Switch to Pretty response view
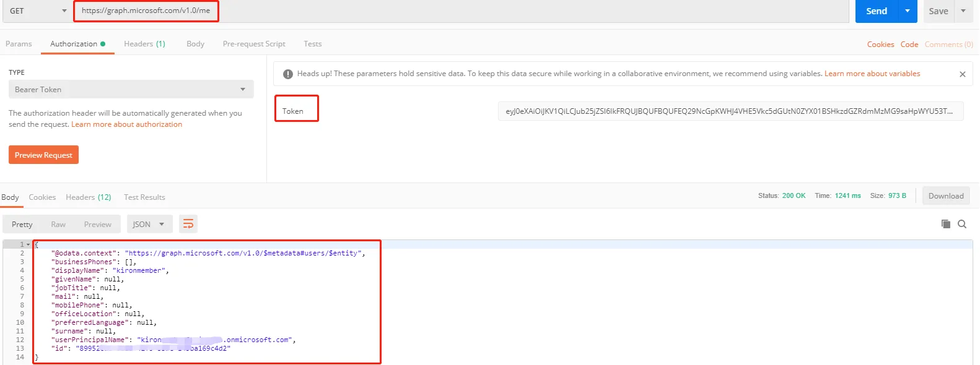980x365 pixels. point(22,224)
